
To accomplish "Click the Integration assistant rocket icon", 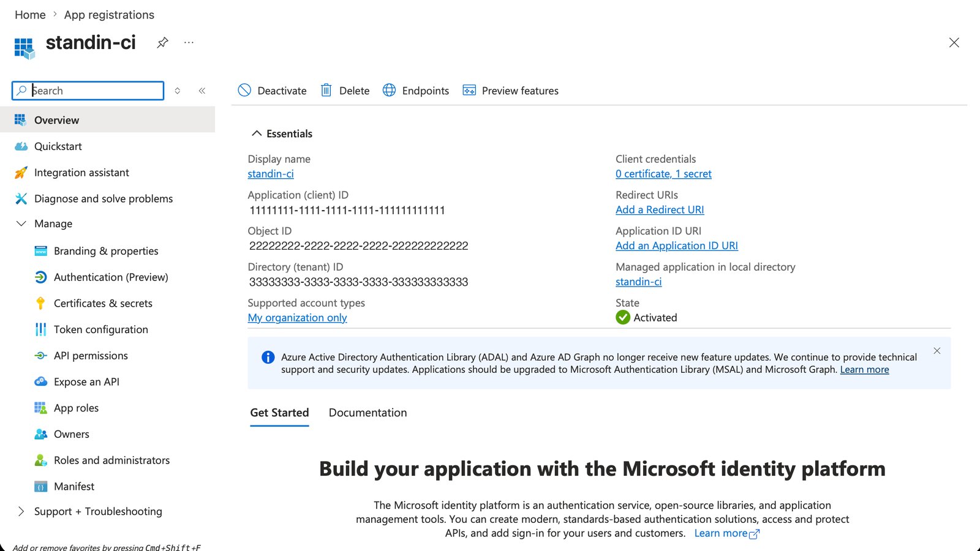I will pos(21,173).
